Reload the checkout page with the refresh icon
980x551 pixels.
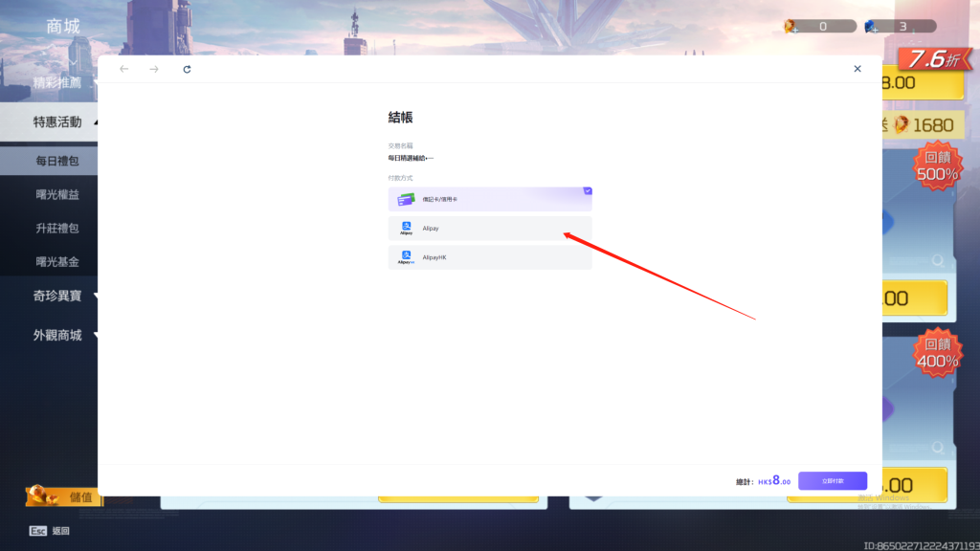point(187,69)
